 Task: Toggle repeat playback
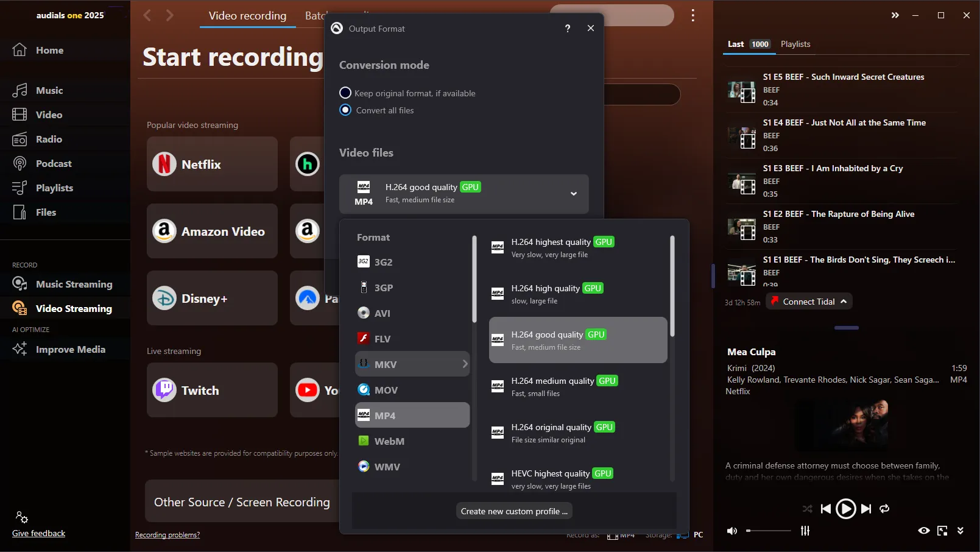(884, 509)
